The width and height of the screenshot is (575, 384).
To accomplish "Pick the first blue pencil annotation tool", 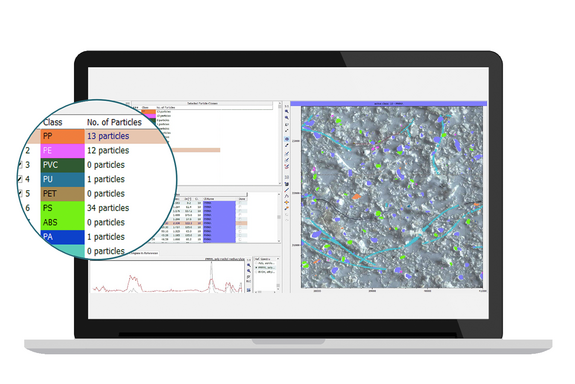I will click(x=287, y=153).
